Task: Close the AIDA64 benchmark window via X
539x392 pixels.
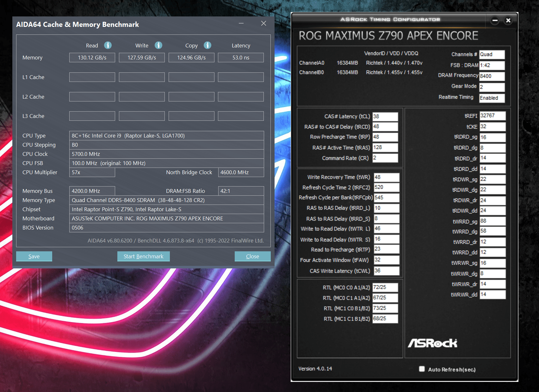Action: click(263, 23)
